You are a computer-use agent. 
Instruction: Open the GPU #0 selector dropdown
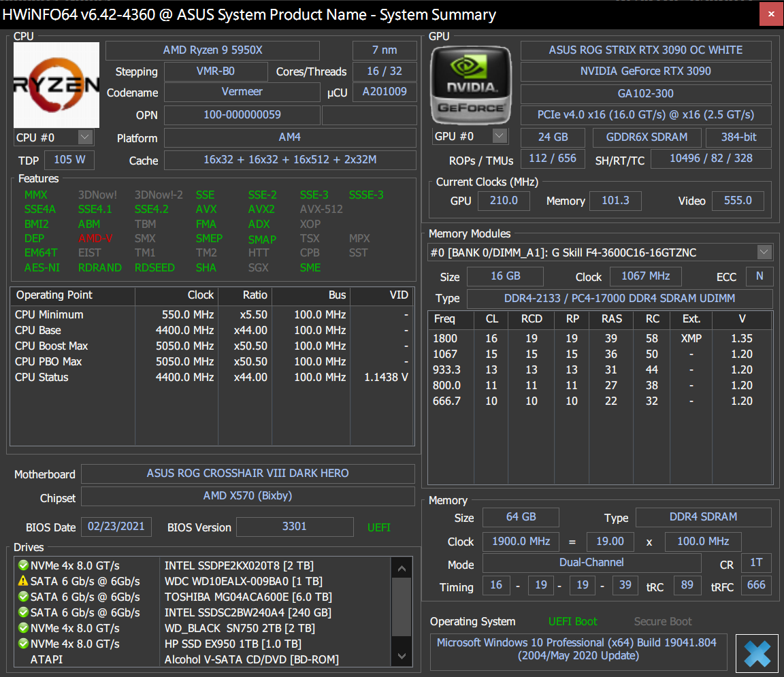click(500, 135)
